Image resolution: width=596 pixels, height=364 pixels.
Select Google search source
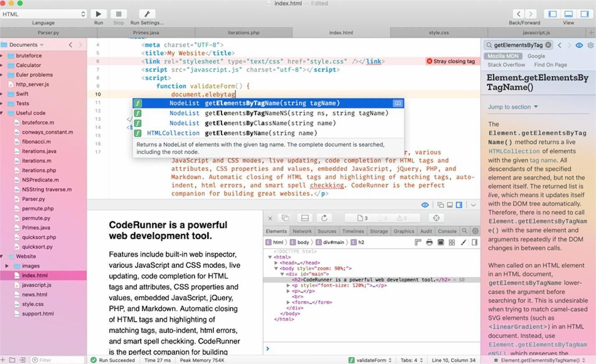536,56
